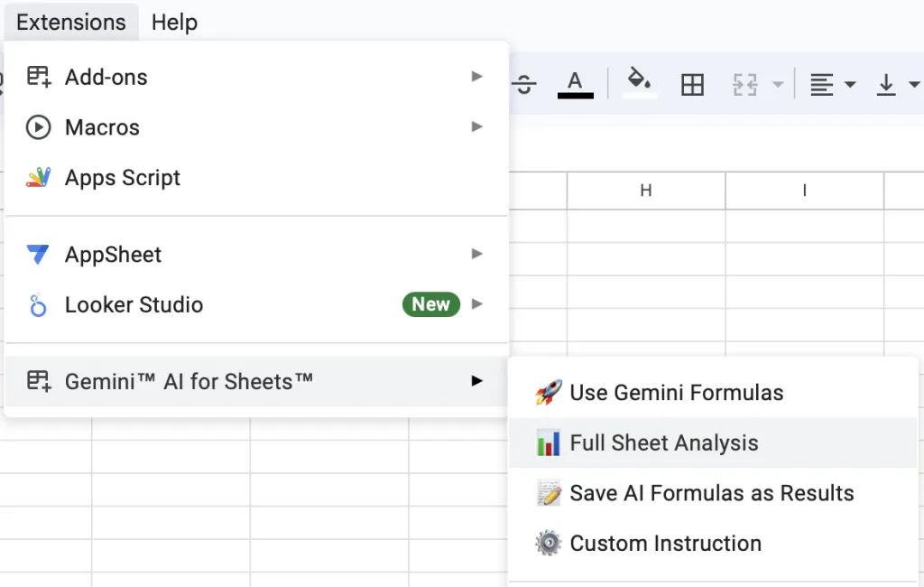The height and width of the screenshot is (587, 924).
Task: Click the Save AI Formulas pencil icon
Action: coord(548,493)
